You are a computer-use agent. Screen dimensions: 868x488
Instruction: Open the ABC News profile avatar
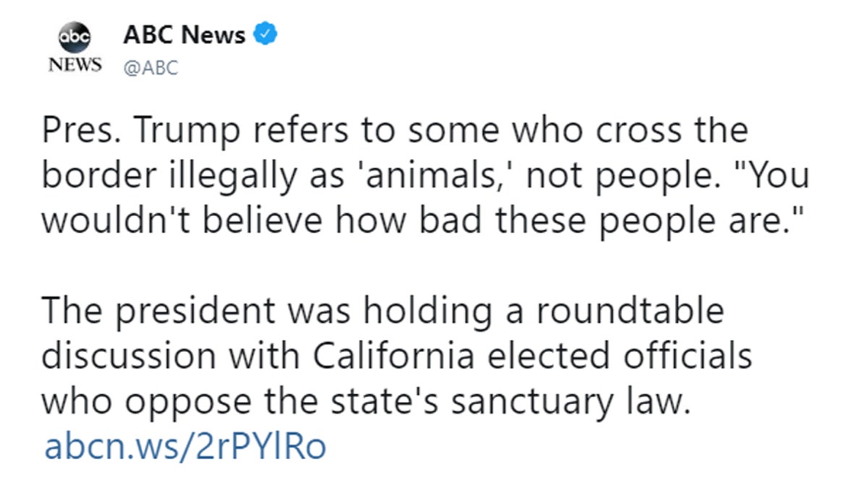75,48
